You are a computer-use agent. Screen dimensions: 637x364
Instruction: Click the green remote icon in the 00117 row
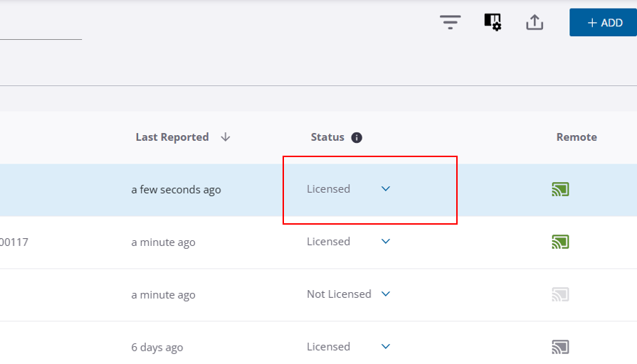[560, 242]
